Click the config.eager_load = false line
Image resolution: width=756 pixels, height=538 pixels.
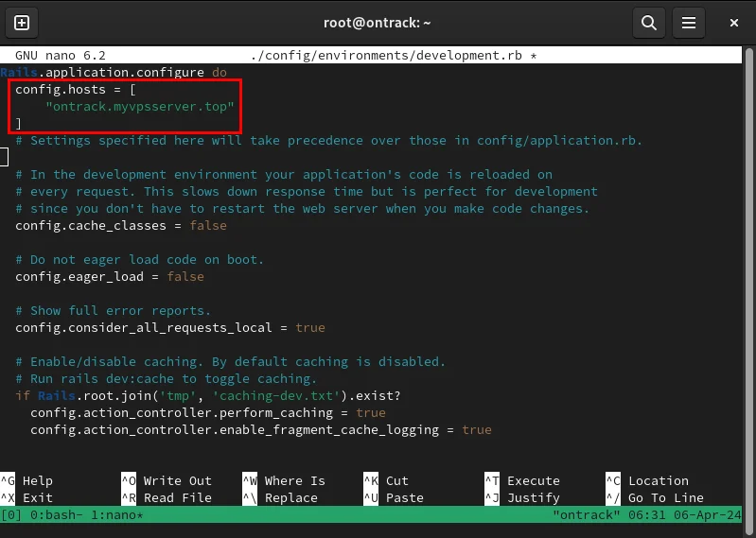[110, 276]
